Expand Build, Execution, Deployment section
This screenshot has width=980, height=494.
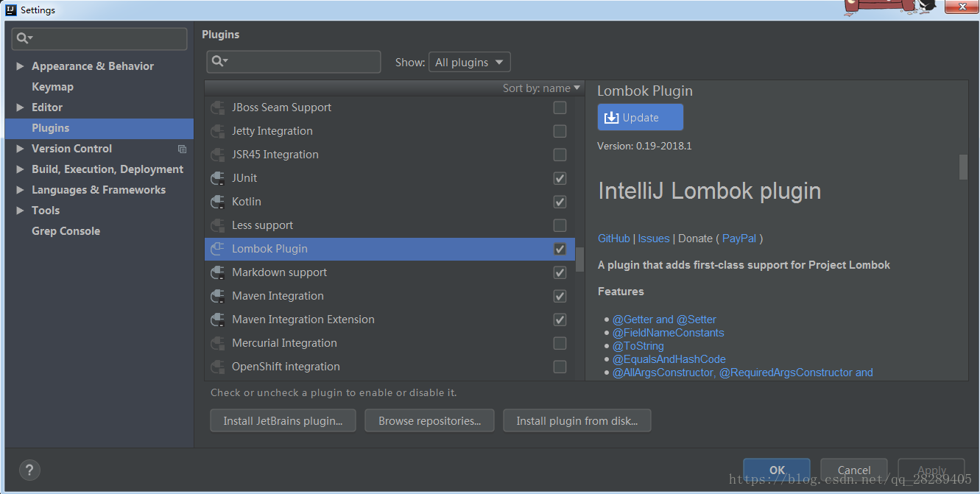(x=20, y=169)
